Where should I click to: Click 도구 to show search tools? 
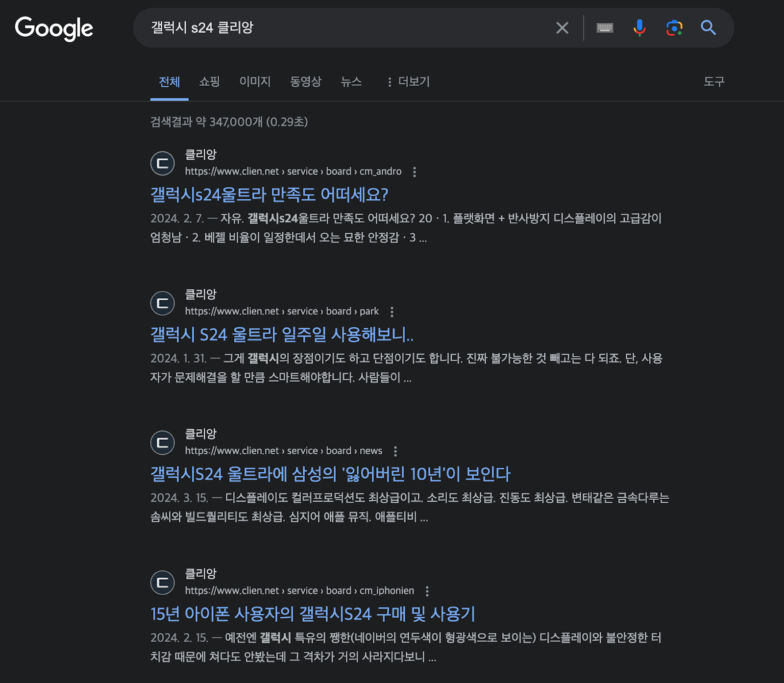coord(715,82)
